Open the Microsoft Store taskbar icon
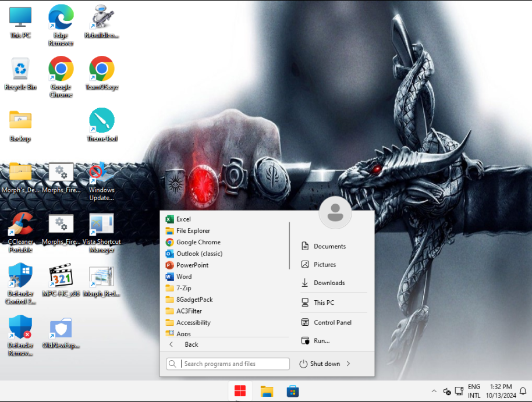Viewport: 532px width, 402px height. (292, 391)
